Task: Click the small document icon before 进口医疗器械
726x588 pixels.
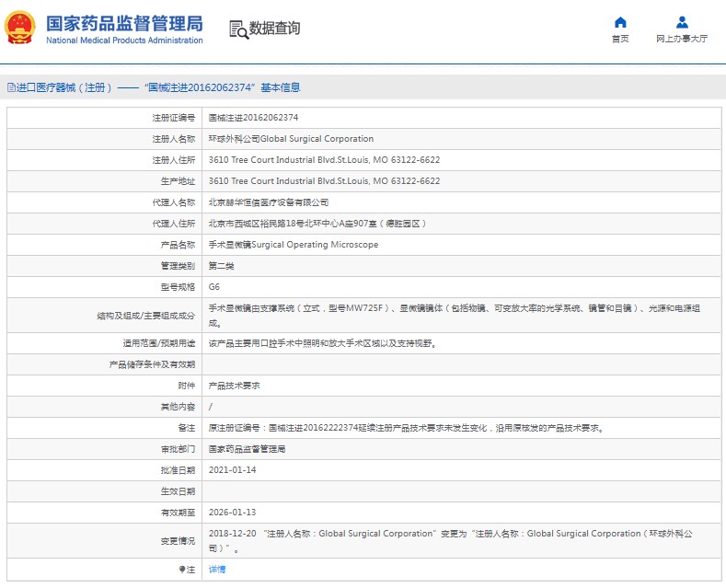Action: (10, 88)
